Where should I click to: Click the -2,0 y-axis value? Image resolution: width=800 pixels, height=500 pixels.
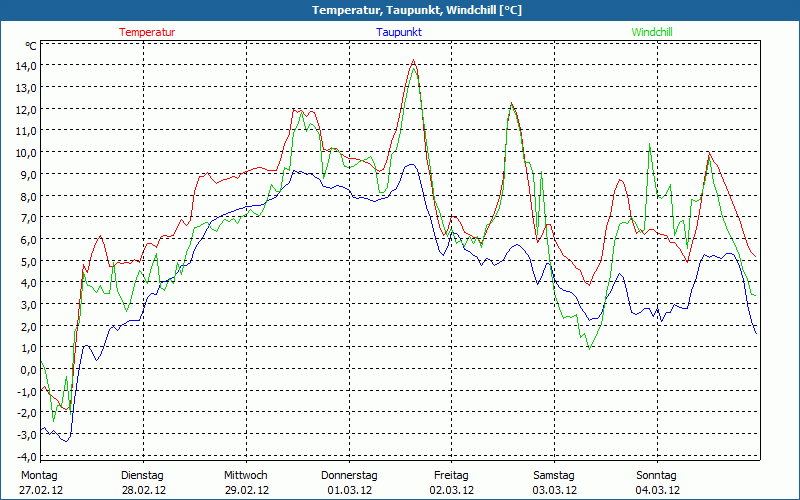(x=27, y=413)
